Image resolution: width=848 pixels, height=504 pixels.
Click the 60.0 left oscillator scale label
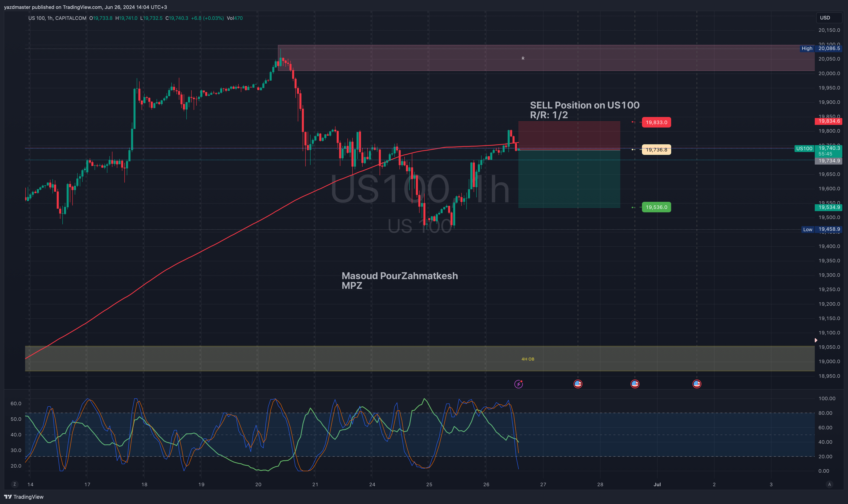coord(16,403)
